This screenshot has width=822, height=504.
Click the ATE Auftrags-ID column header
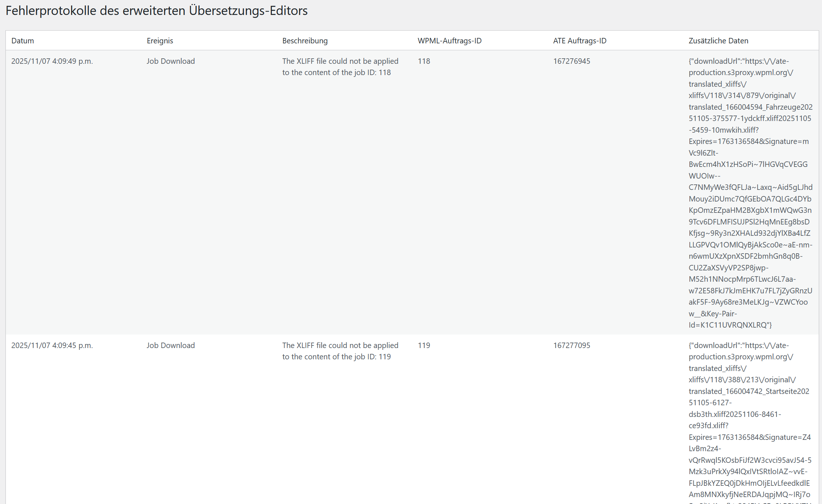click(x=579, y=41)
